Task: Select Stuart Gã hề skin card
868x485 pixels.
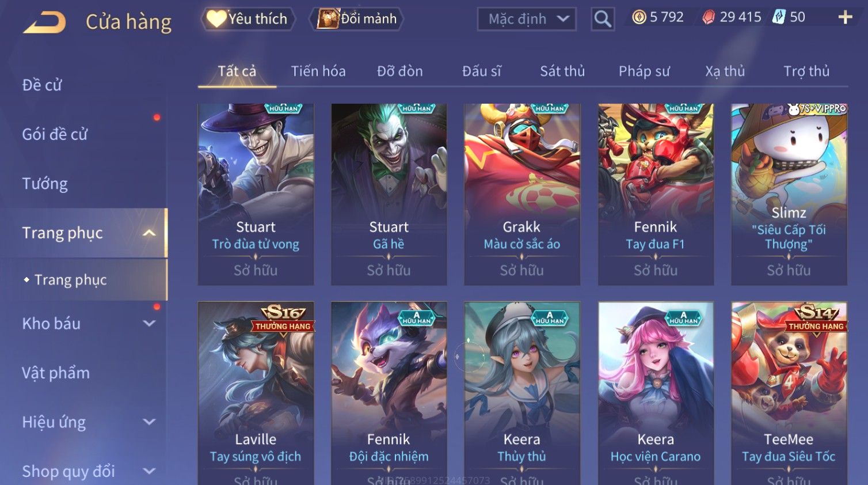Action: [x=389, y=194]
